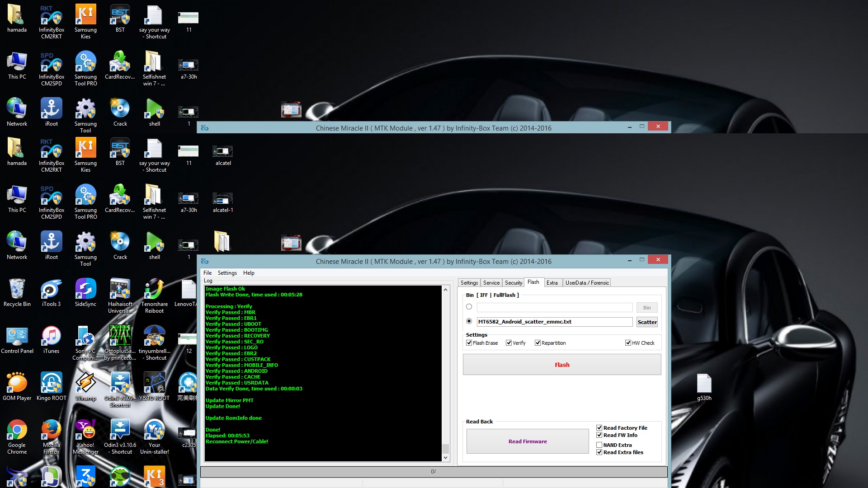Launch Google Chrome
Screen dimensions: 868x488
tap(17, 437)
